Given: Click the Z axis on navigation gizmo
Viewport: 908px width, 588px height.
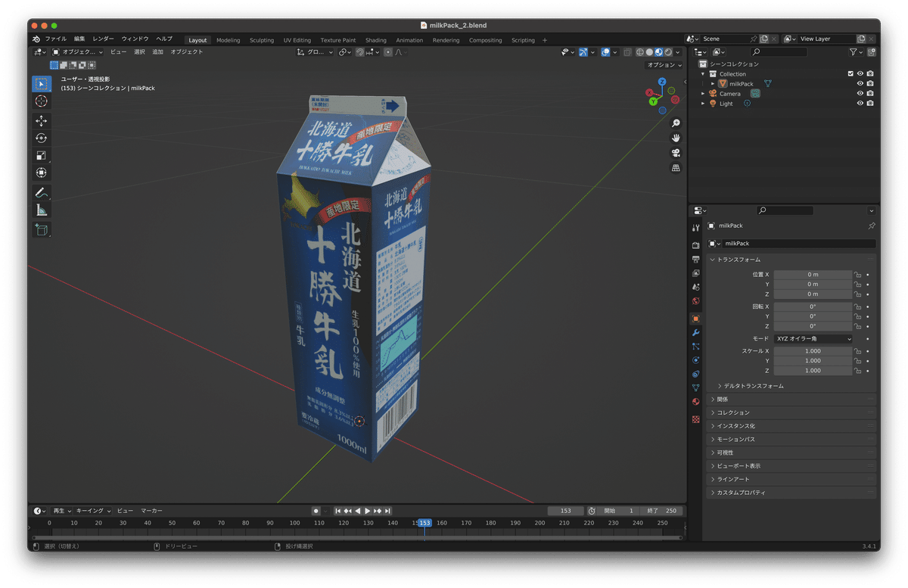Looking at the screenshot, I should [662, 82].
